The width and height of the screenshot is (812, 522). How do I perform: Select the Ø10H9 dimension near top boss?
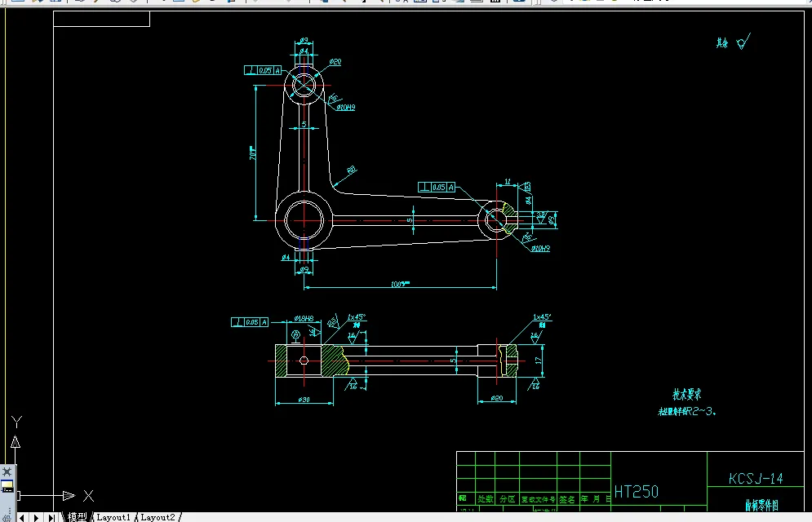point(345,108)
